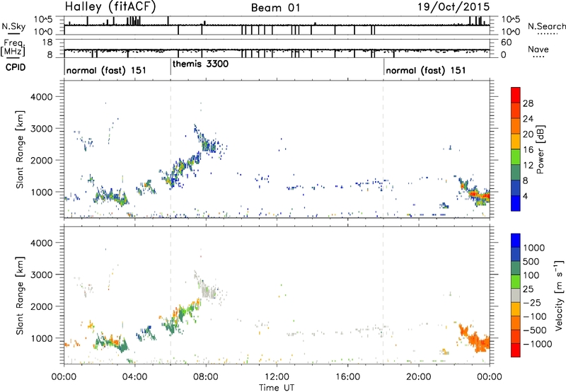
Task: Click the "60" Nave axis tick
Action: (x=506, y=42)
